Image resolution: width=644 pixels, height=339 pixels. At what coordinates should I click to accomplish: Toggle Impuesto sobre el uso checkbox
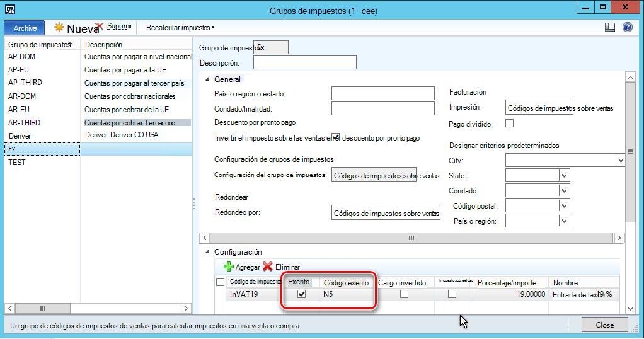pyautogui.click(x=452, y=294)
